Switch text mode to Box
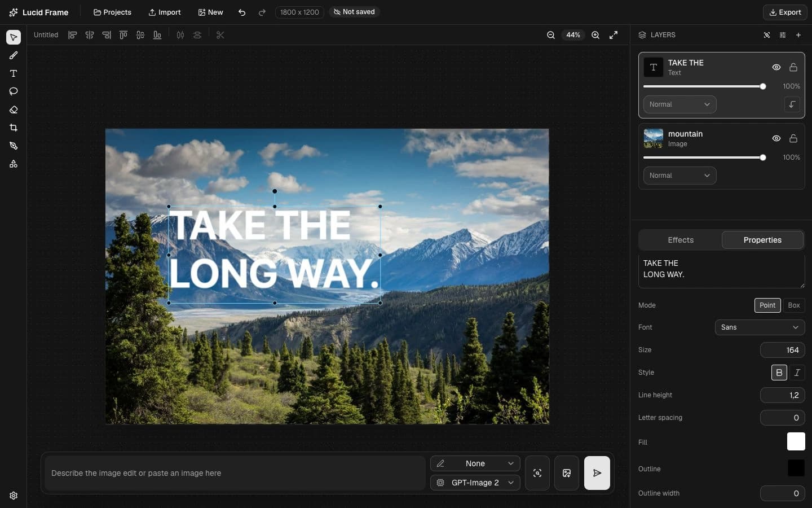Viewport: 812px width, 508px height. click(x=794, y=305)
